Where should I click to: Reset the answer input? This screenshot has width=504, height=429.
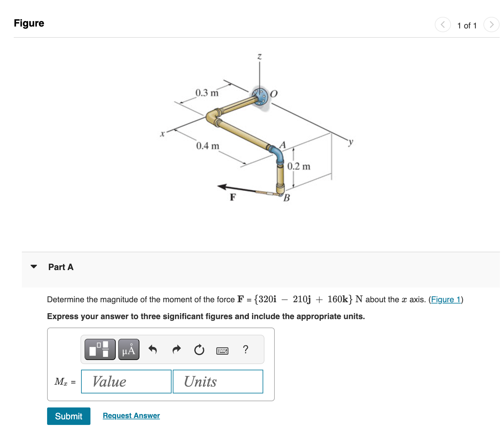click(199, 350)
